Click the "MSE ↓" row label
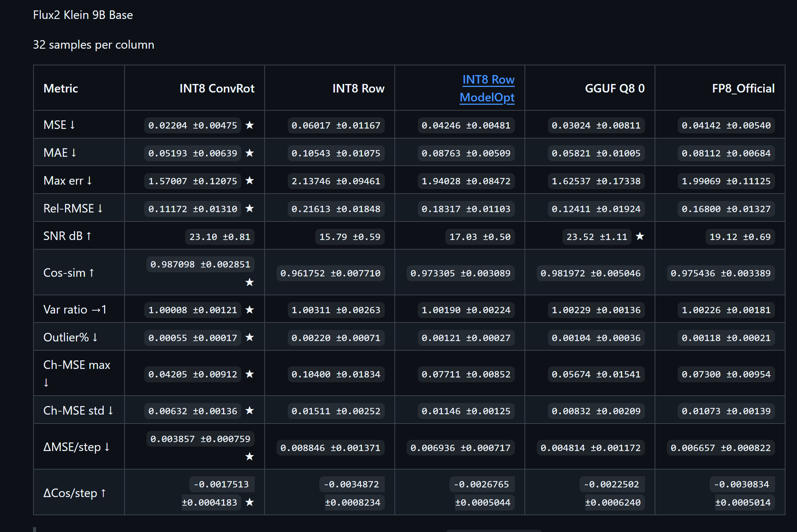 (59, 125)
